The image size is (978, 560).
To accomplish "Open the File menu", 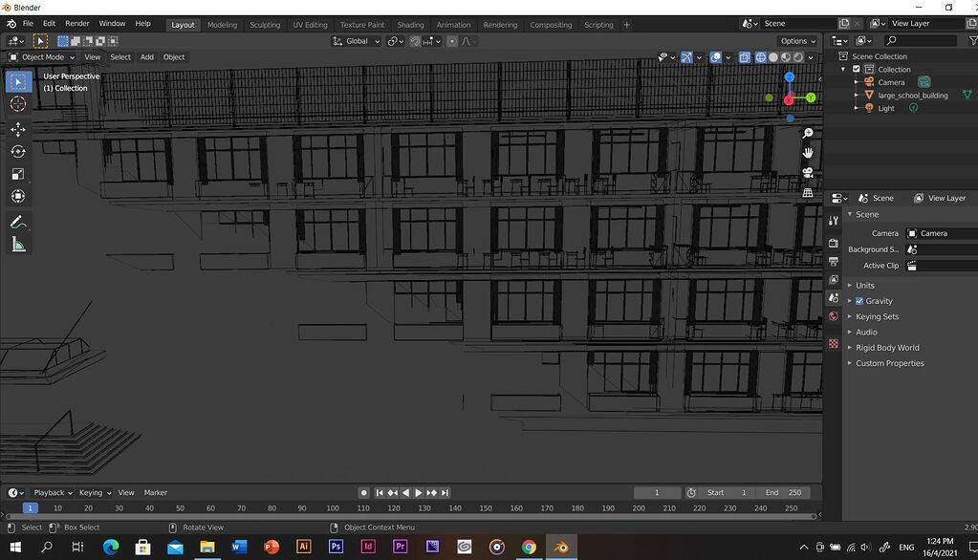I will click(x=28, y=24).
